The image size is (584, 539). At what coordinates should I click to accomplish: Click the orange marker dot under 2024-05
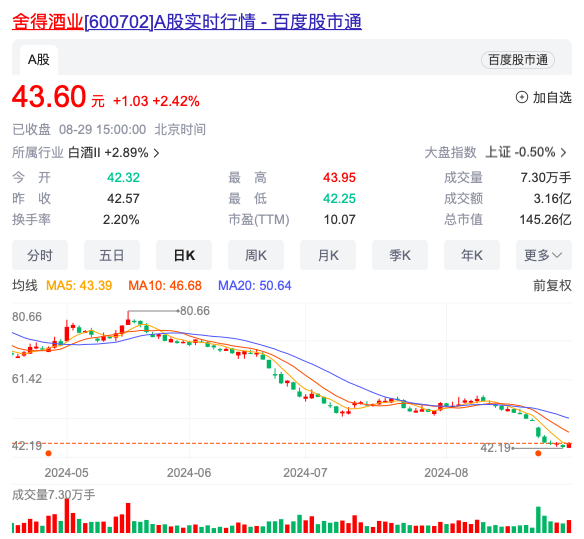[48, 453]
